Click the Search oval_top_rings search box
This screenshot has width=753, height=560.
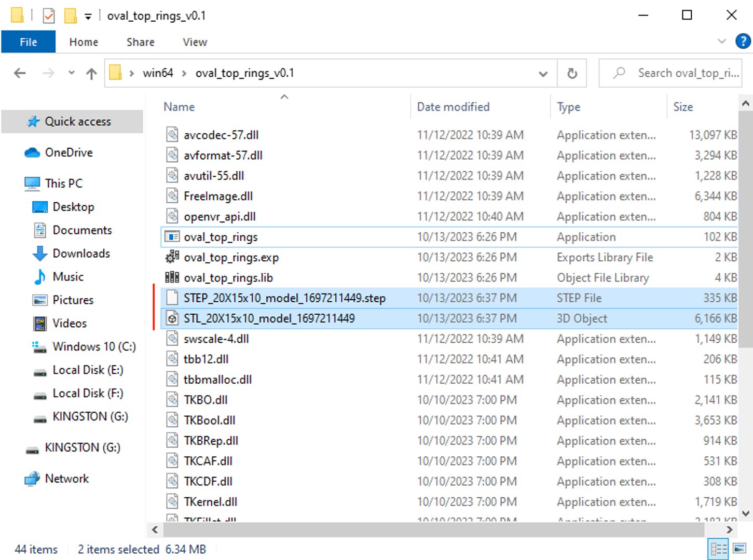pyautogui.click(x=670, y=73)
